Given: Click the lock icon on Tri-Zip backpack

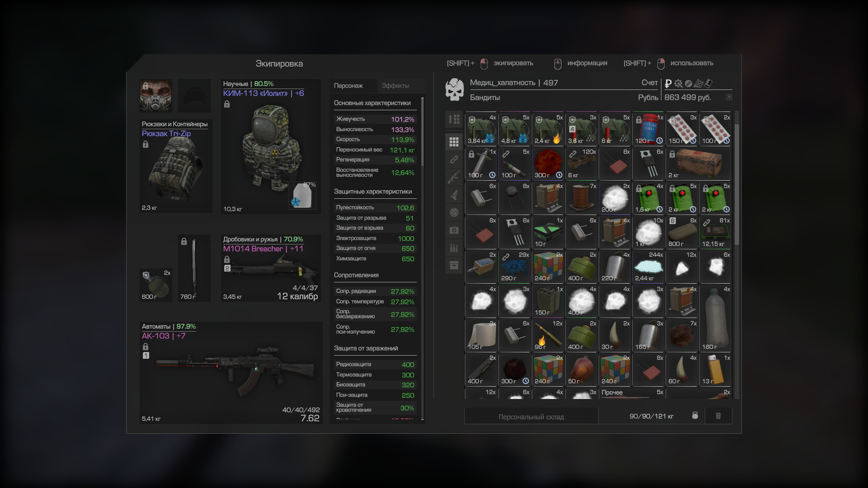Looking at the screenshot, I should [146, 145].
